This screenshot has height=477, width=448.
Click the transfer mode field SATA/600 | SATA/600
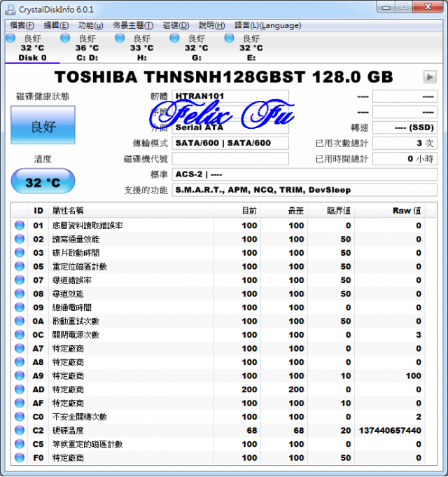[230, 143]
